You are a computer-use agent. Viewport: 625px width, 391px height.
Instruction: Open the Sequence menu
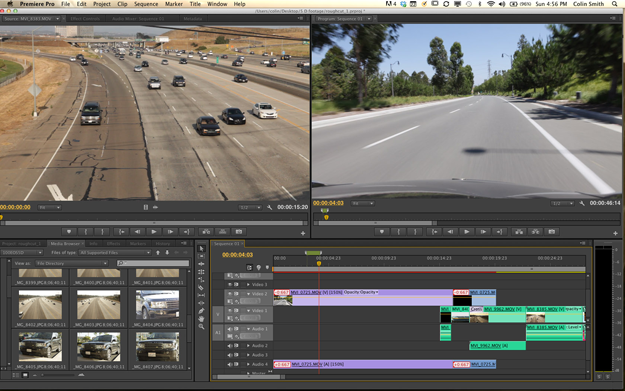tap(146, 4)
